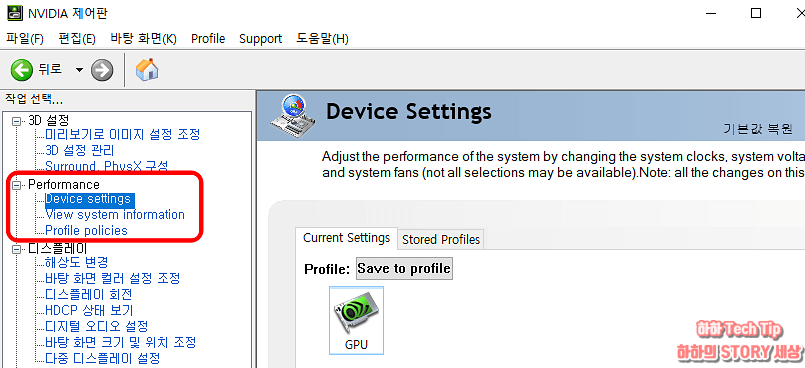Viewport: 805px width, 368px height.
Task: Open the 도움말(H) menu
Action: tap(322, 39)
